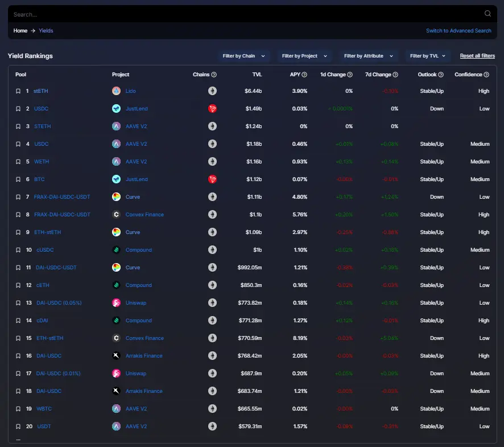Click the Curve logo in ETH-stETH row 9
Screen dimensions: 504x447
click(117, 232)
